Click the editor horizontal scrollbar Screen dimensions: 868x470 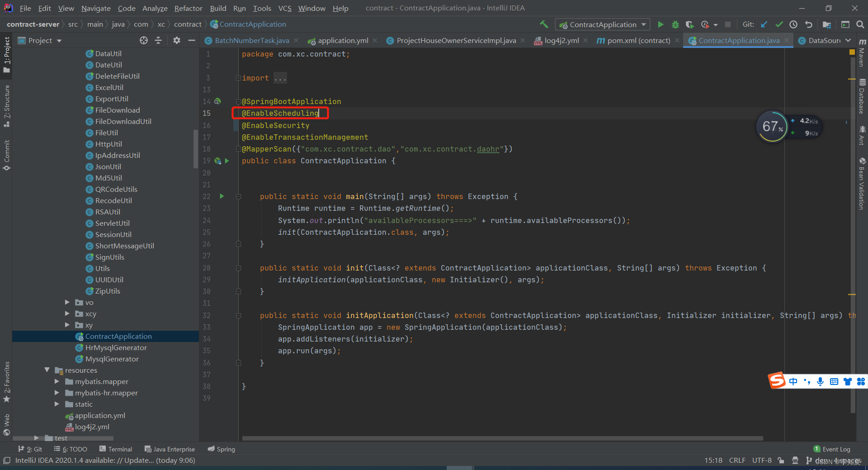tap(502, 438)
